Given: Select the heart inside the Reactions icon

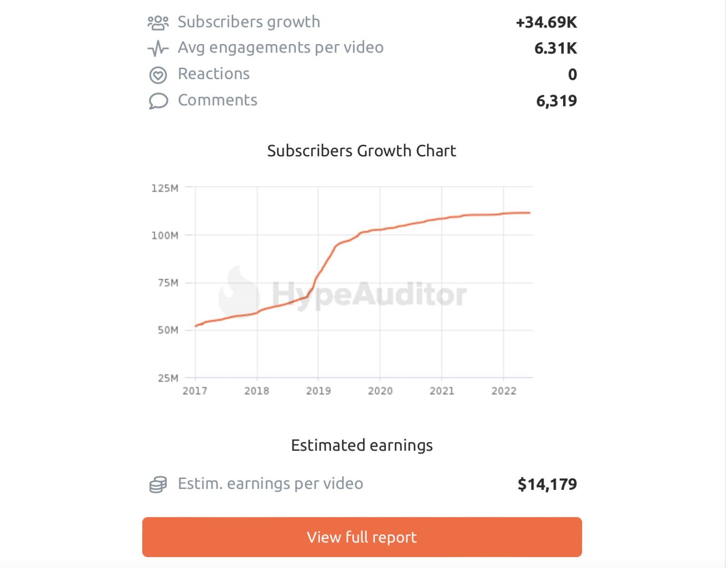Looking at the screenshot, I should tap(158, 74).
